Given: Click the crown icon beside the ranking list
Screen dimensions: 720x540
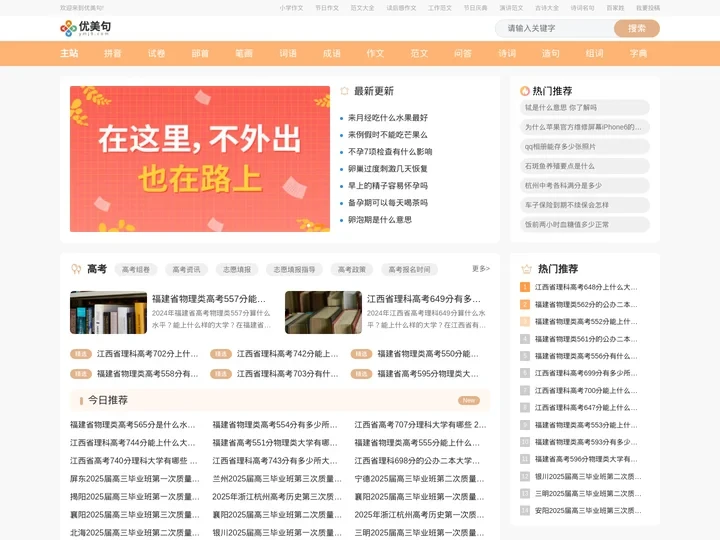Looking at the screenshot, I should pyautogui.click(x=526, y=269).
